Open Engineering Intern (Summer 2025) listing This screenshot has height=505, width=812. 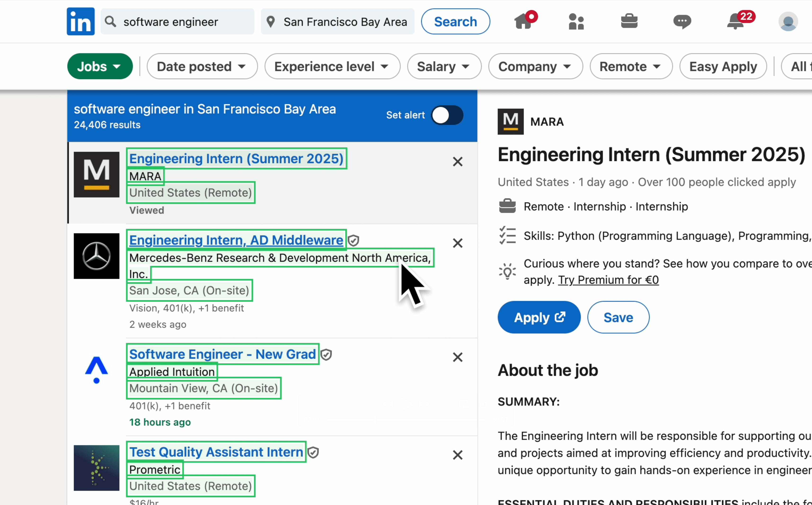point(236,159)
